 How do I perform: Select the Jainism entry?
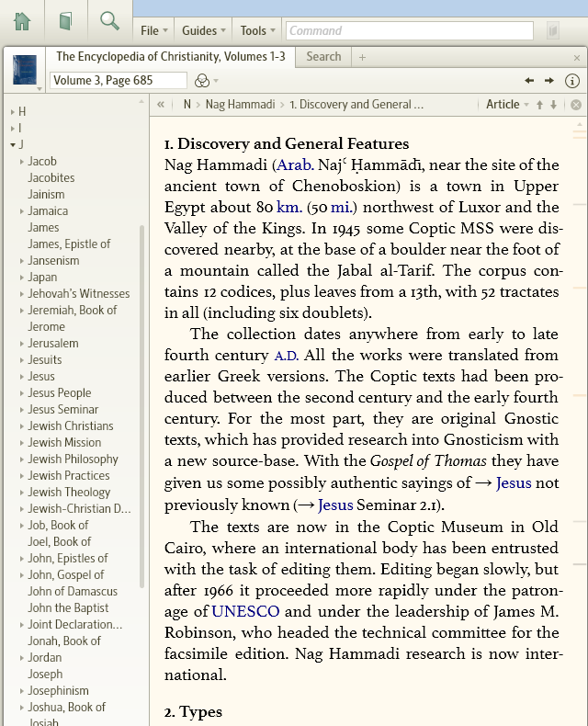tap(46, 195)
